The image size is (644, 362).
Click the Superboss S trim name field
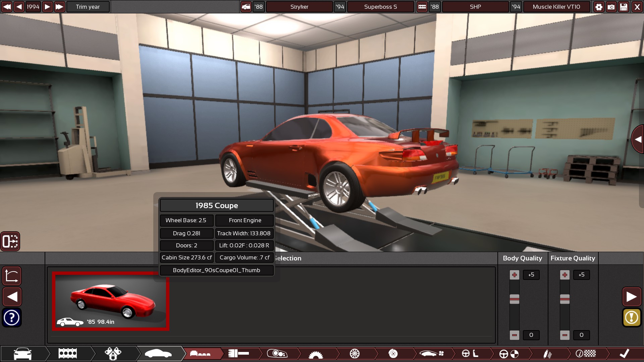pos(380,7)
